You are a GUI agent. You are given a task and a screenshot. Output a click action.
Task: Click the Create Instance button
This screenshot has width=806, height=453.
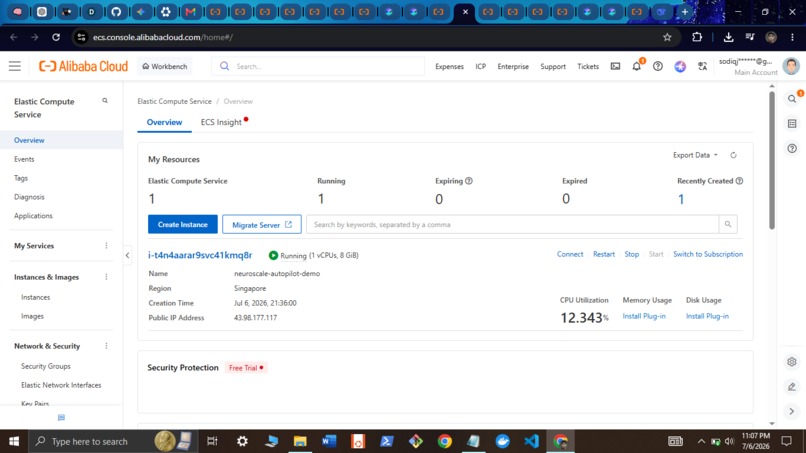pos(182,224)
